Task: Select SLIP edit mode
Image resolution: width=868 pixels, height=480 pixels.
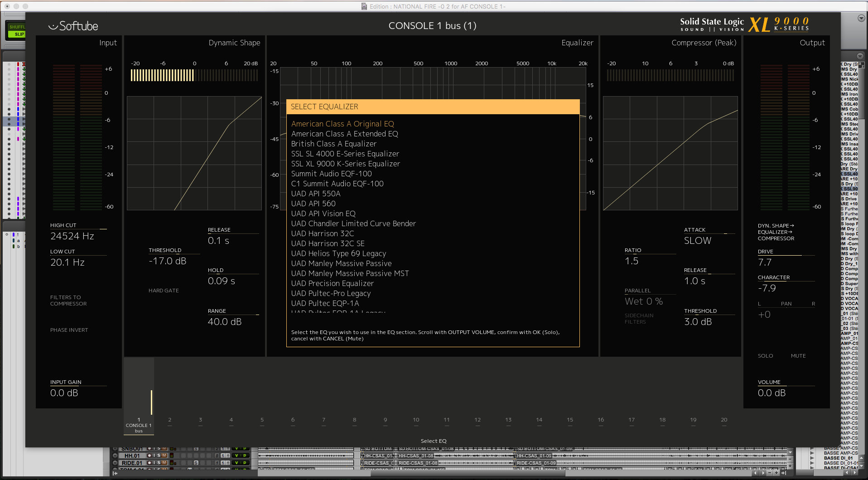Action: [x=17, y=34]
